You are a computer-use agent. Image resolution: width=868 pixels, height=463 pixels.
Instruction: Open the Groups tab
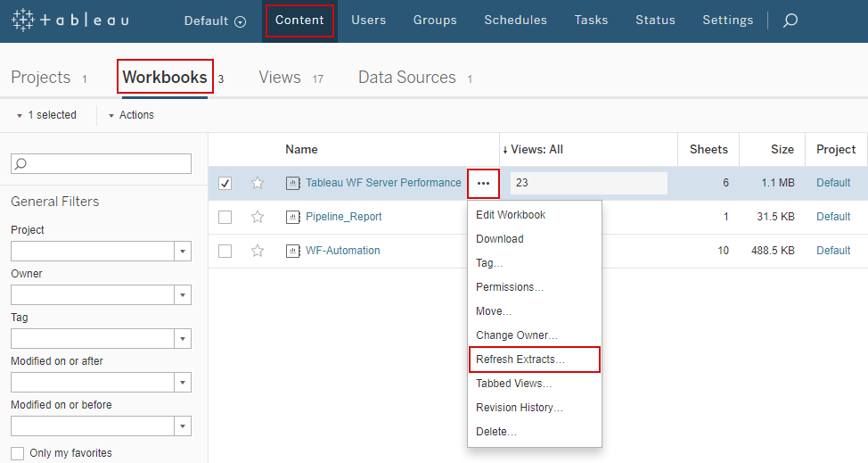point(435,21)
